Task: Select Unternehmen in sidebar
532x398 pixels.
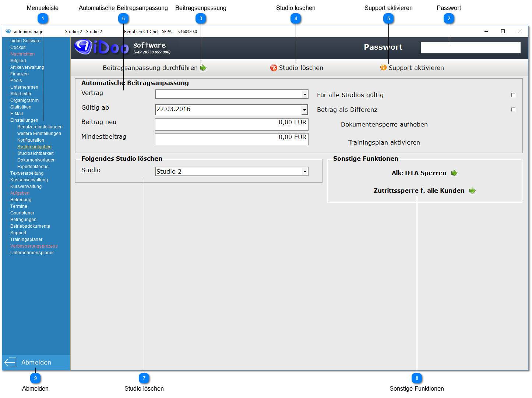Action: pos(24,87)
